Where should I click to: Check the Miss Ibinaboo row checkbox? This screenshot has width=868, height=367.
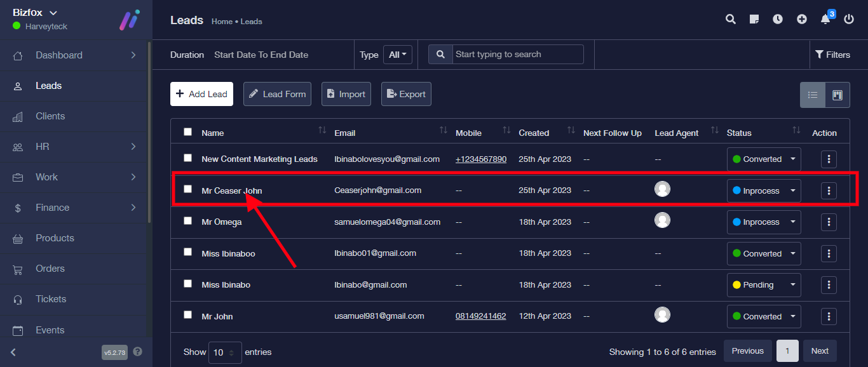click(187, 252)
